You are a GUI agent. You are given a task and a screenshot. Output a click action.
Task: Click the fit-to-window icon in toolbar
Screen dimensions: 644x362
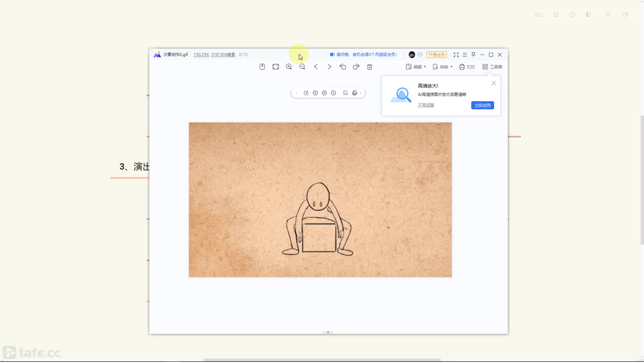point(276,67)
